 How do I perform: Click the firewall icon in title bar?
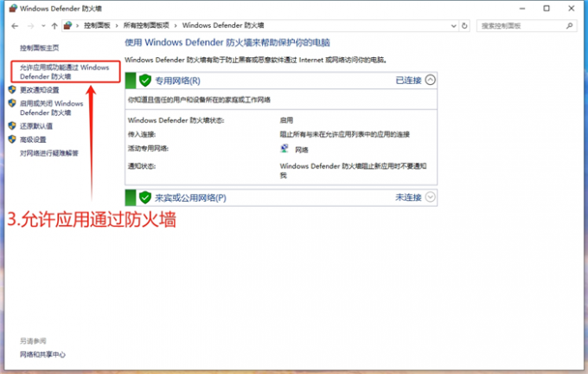coord(13,9)
